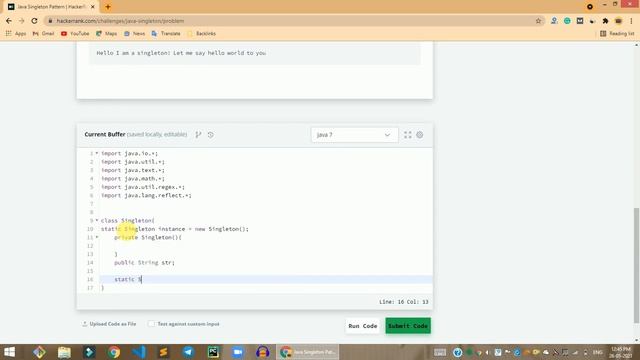The width and height of the screenshot is (640, 360).
Task: Open the Translate bookmark
Action: [x=166, y=33]
